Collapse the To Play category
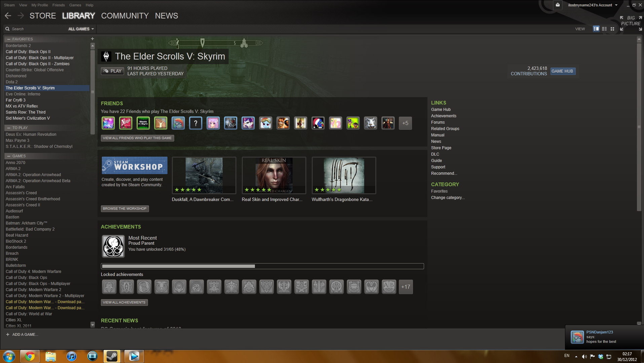The height and width of the screenshot is (363, 644). (x=9, y=128)
